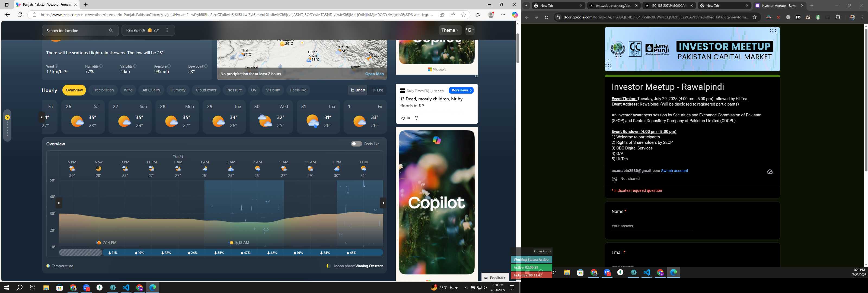Dislike the Daily Times news story

click(416, 118)
